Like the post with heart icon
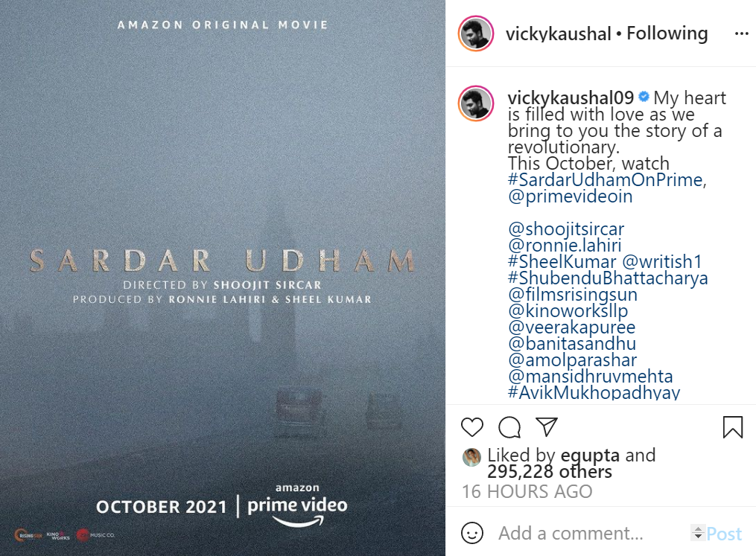Image resolution: width=756 pixels, height=556 pixels. [472, 427]
